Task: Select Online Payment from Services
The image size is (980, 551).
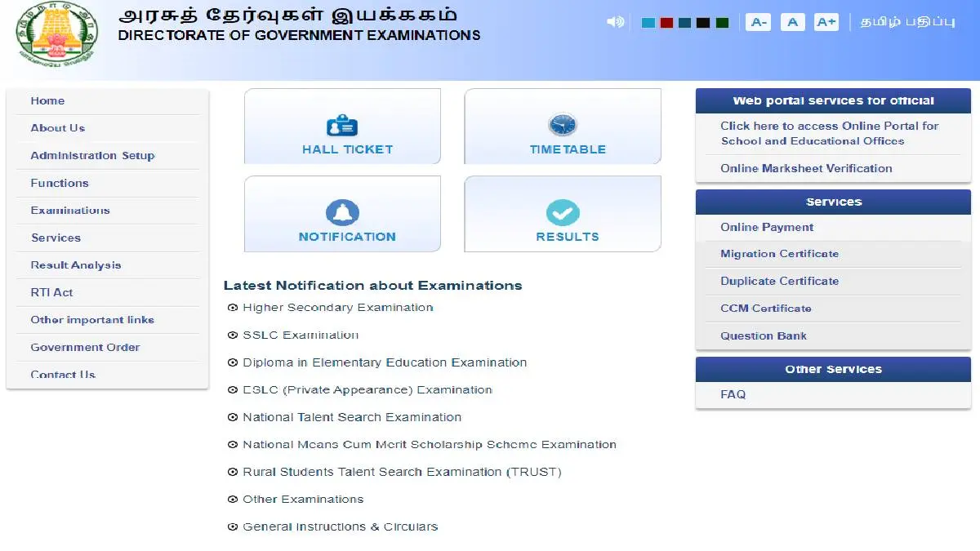Action: click(x=765, y=227)
